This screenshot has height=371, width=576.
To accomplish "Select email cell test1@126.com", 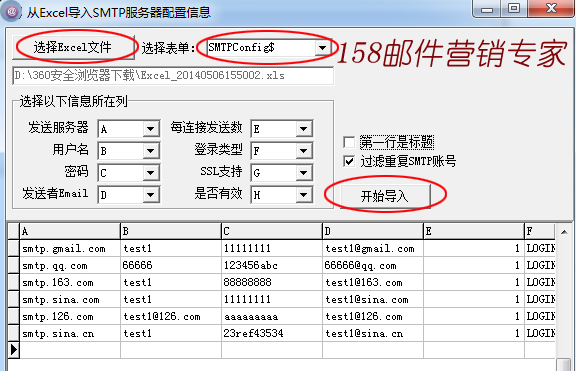I will tap(373, 316).
